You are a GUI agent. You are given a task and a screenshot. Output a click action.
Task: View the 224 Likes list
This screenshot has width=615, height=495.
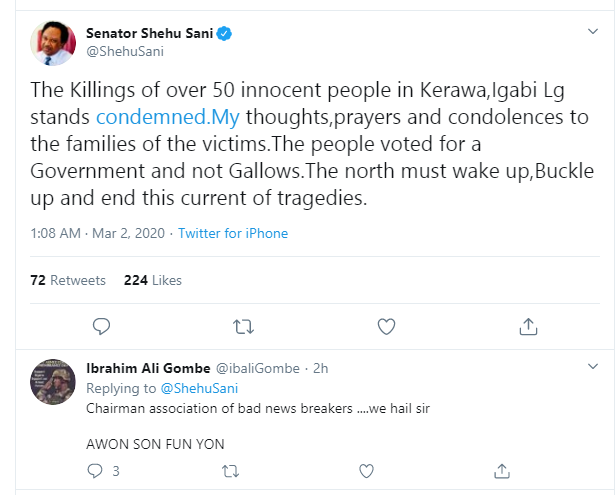tap(153, 280)
